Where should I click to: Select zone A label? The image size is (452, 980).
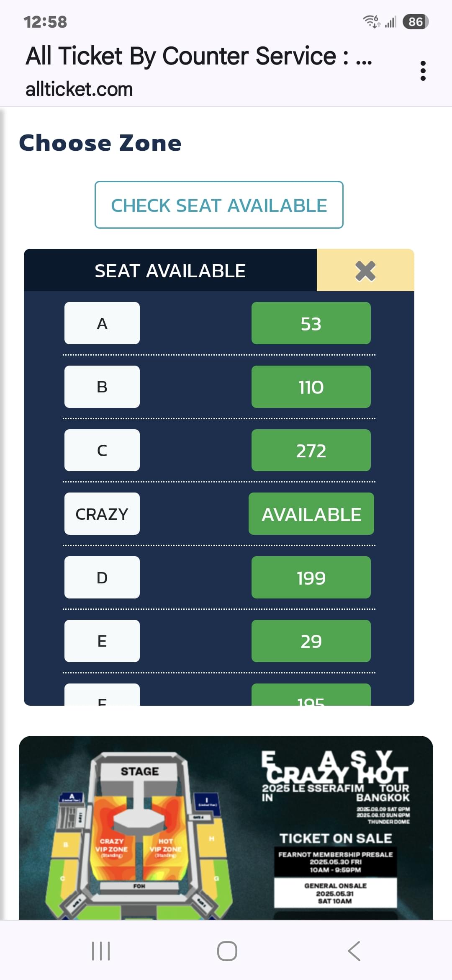pyautogui.click(x=102, y=323)
